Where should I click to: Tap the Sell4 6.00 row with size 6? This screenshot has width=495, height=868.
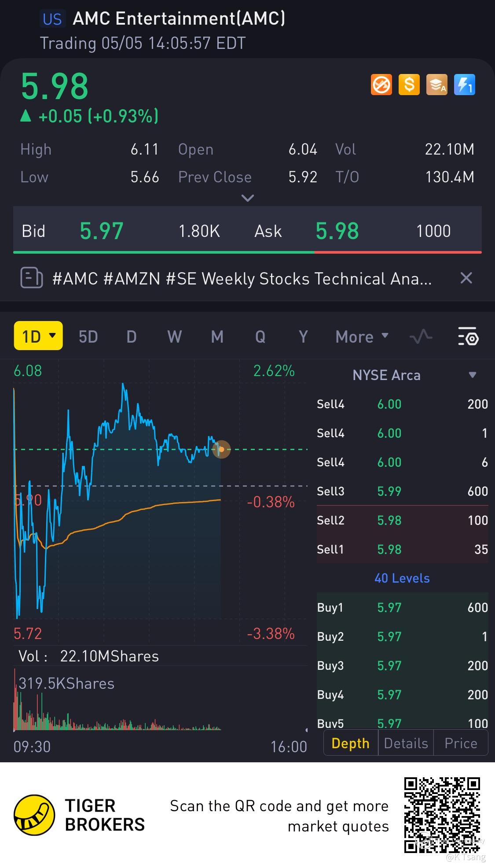[x=402, y=462]
